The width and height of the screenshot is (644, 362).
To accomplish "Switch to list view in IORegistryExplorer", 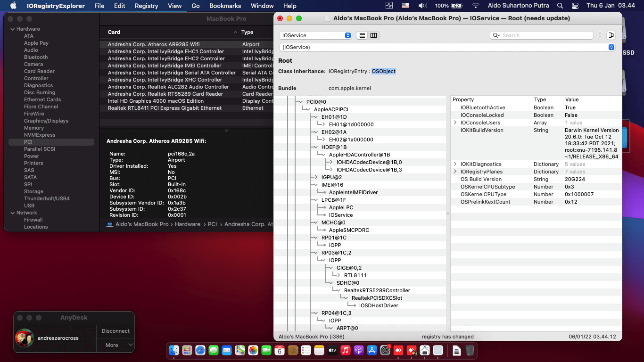I will pos(363,35).
